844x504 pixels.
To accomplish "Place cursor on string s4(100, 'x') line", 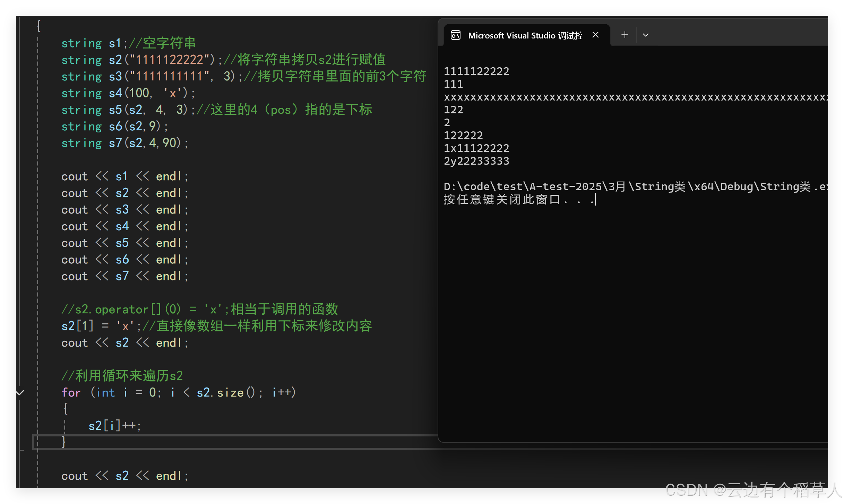I will tap(128, 93).
